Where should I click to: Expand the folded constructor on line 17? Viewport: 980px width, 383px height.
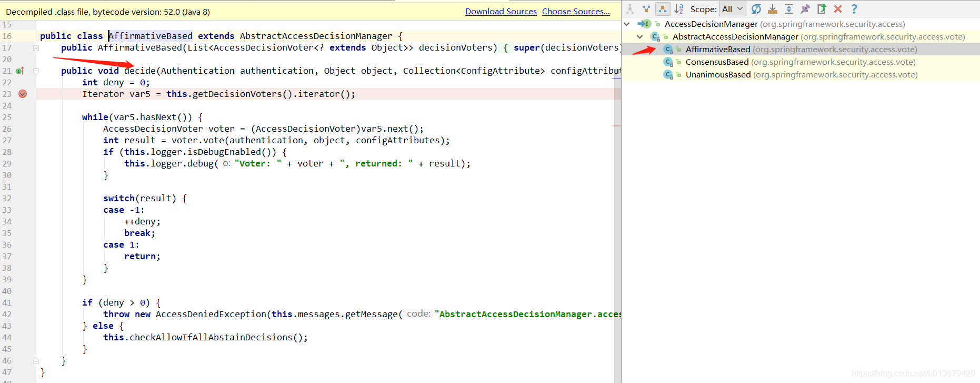pos(36,48)
